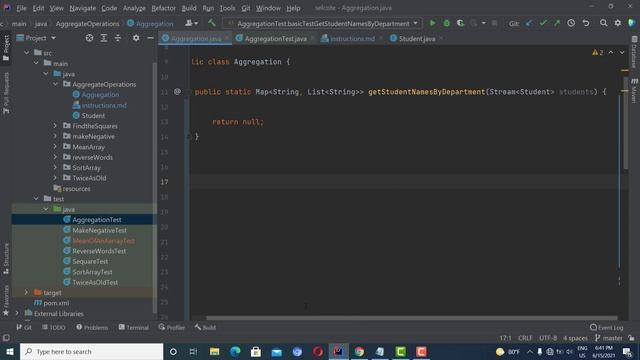Open Search Everywhere magnifier
Screen dimensions: 640x360
[x=603, y=23]
